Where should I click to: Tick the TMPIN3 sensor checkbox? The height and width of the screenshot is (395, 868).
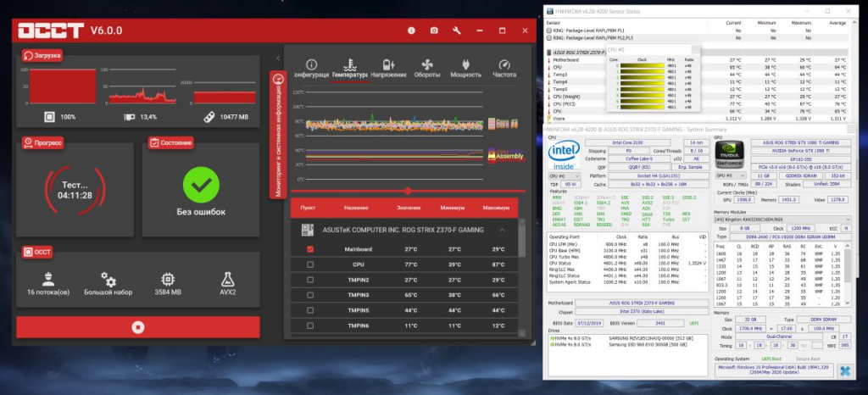coord(310,295)
